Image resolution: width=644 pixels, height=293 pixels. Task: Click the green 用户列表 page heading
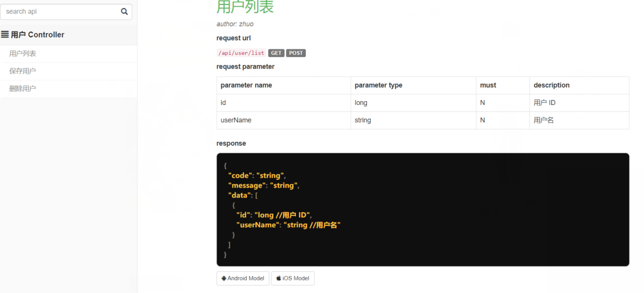point(245,7)
